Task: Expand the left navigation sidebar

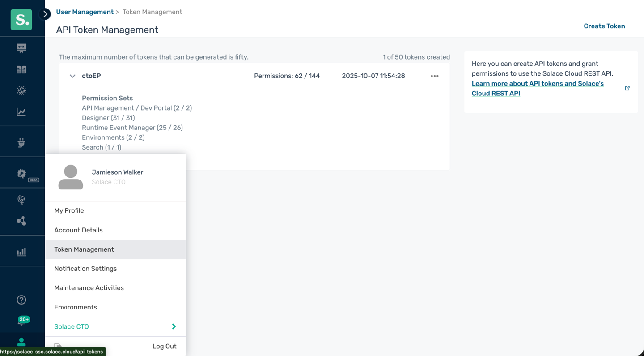Action: tap(45, 14)
